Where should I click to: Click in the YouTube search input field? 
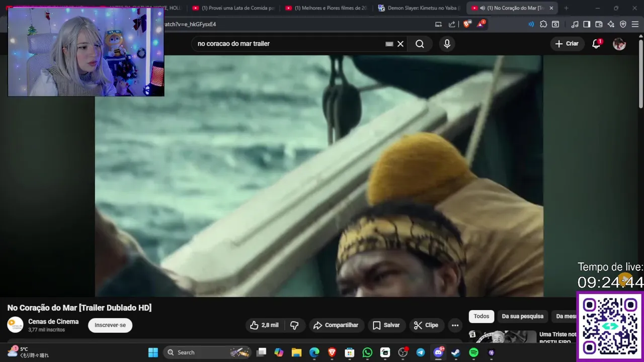pyautogui.click(x=289, y=44)
